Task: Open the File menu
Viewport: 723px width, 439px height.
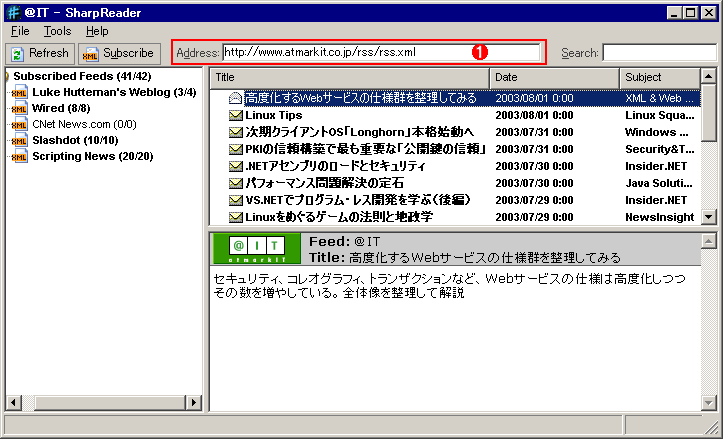Action: click(20, 31)
